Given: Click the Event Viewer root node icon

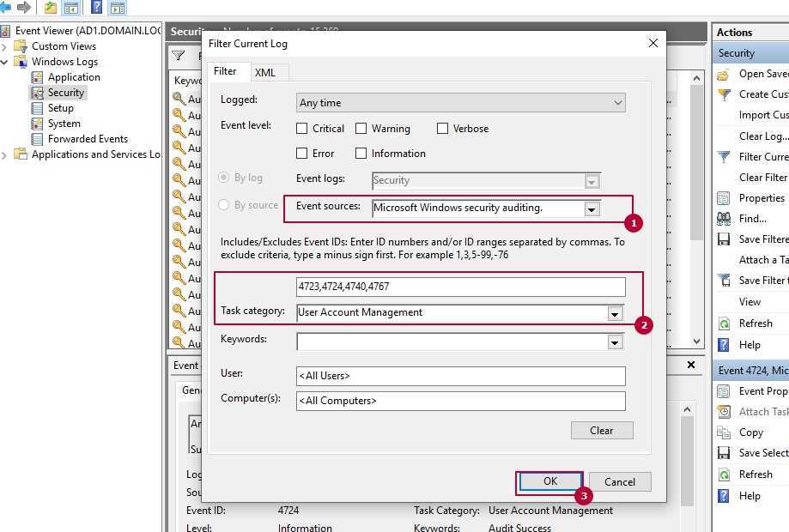Looking at the screenshot, I should (x=5, y=31).
